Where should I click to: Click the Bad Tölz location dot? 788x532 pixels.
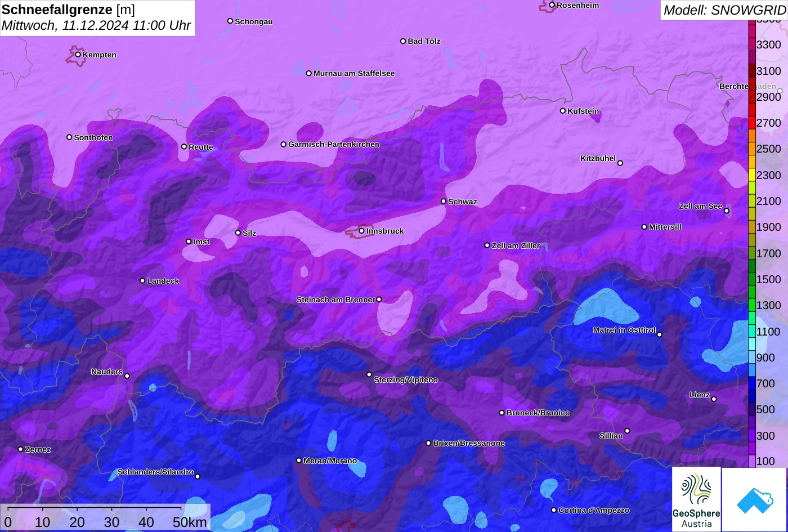pos(403,41)
